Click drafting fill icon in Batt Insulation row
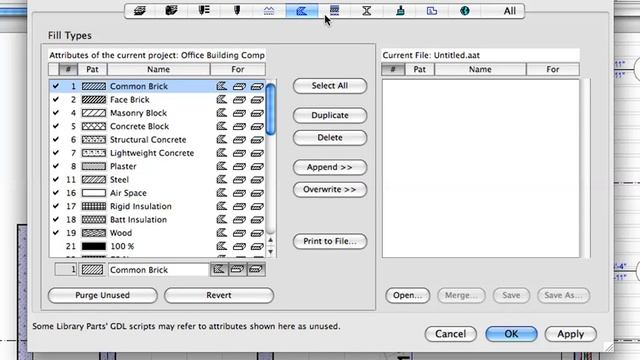 [221, 220]
